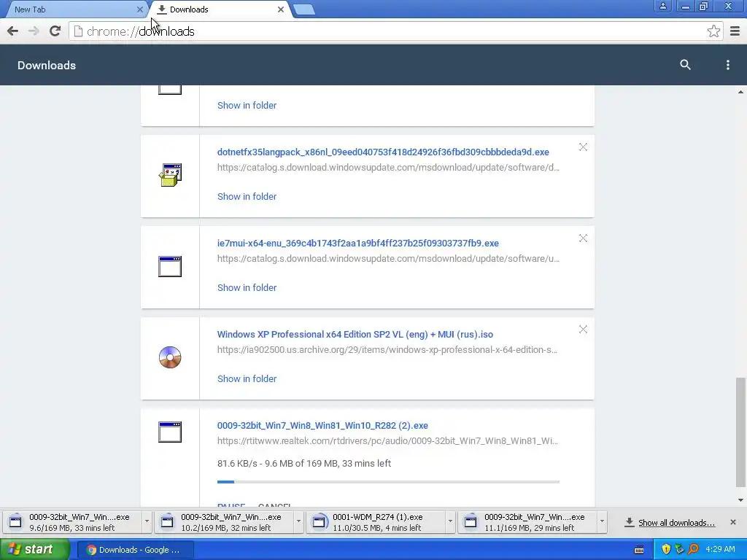Open the Chrome user profile button
The height and width of the screenshot is (560, 747).
point(662,7)
